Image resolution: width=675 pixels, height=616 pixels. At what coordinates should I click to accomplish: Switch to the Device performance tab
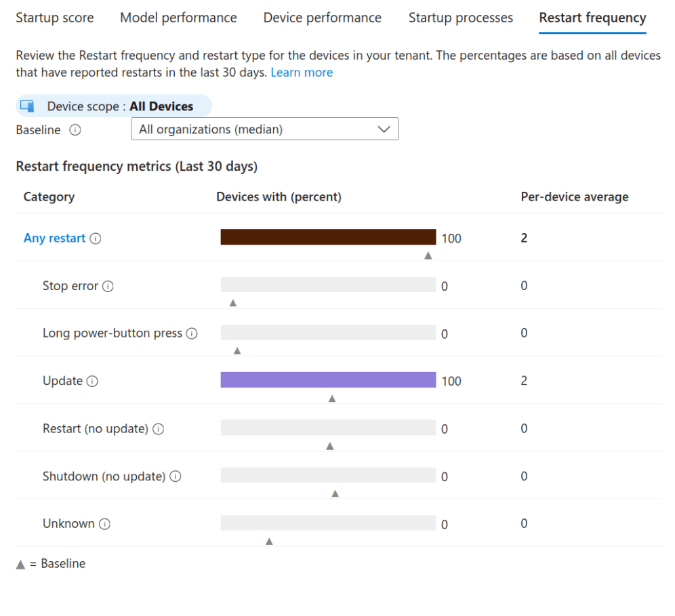(322, 18)
